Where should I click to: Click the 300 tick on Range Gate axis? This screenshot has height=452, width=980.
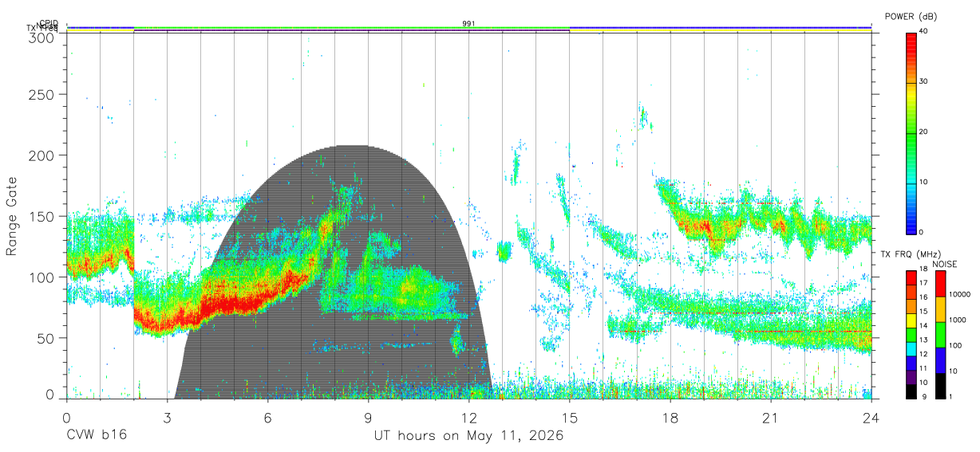(43, 37)
